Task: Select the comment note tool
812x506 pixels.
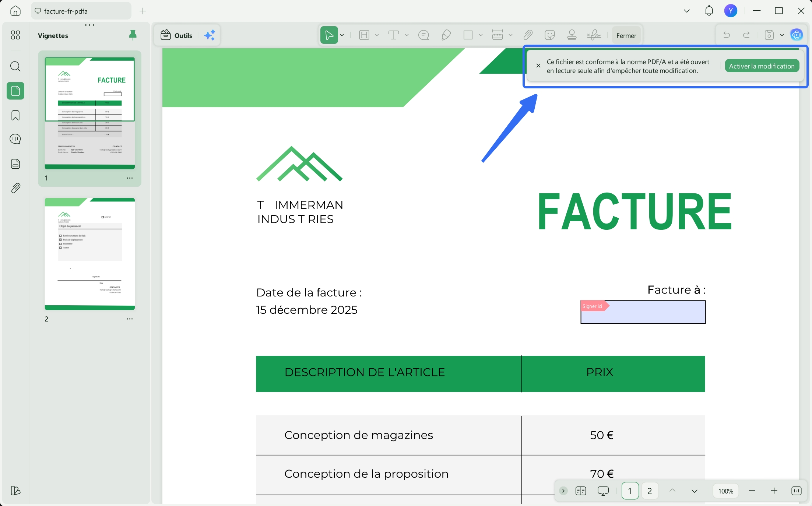Action: 424,35
